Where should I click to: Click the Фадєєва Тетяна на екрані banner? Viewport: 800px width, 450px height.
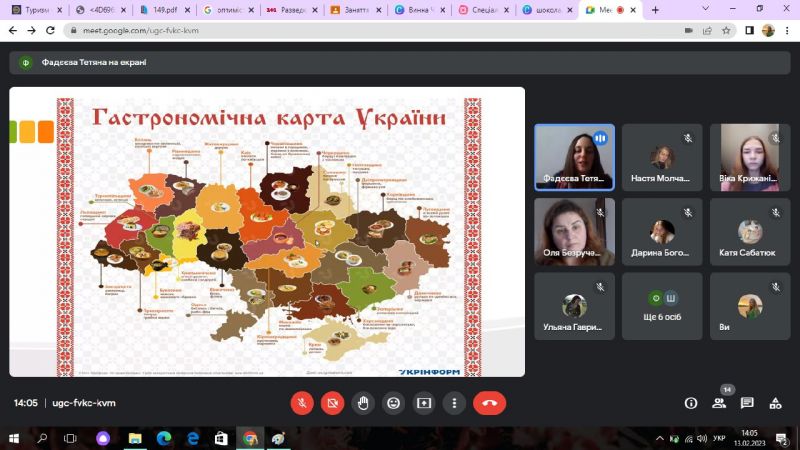[400, 62]
